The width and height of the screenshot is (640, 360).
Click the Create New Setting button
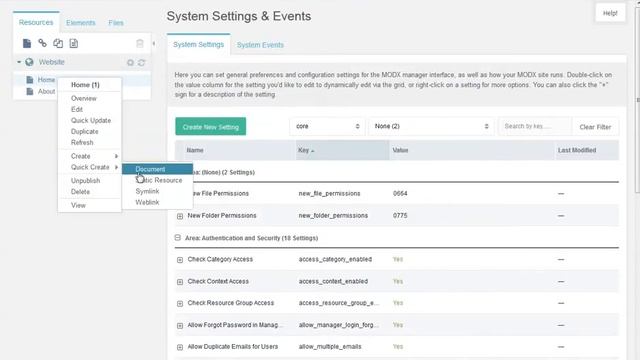tap(211, 127)
